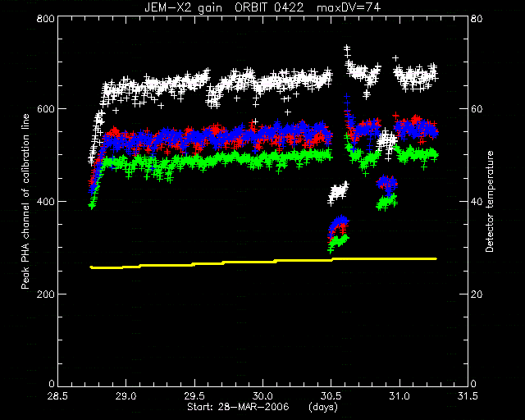Click the 31.5 tick label on time axis
This screenshot has width=525, height=420.
[468, 396]
